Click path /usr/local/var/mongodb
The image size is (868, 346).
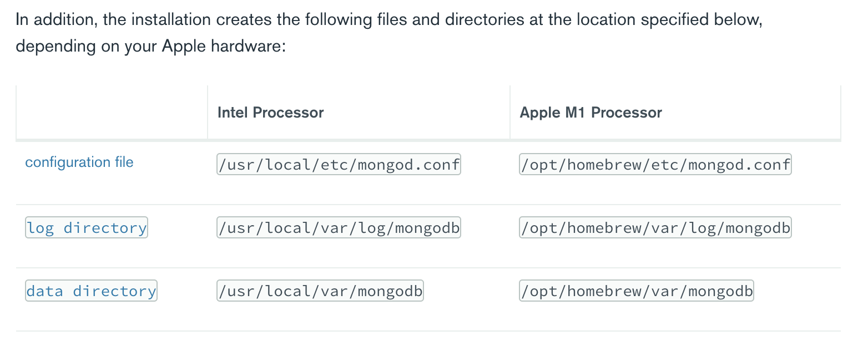pyautogui.click(x=320, y=291)
